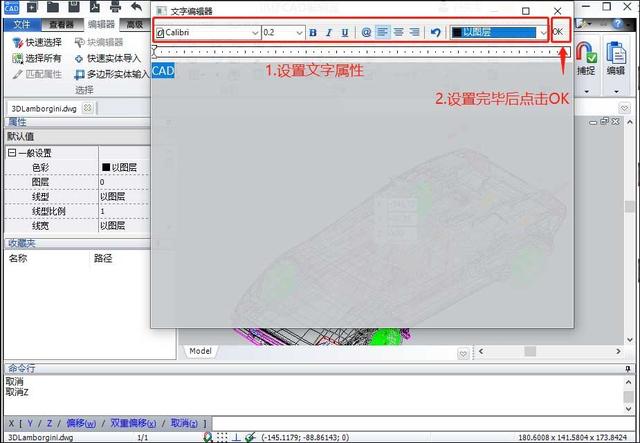Toggle the snap icon in status bar

(x=208, y=437)
